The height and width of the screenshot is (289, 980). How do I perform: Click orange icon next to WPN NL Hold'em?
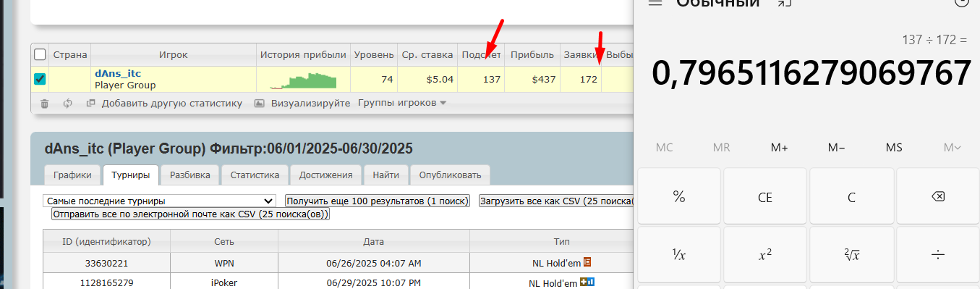587,262
